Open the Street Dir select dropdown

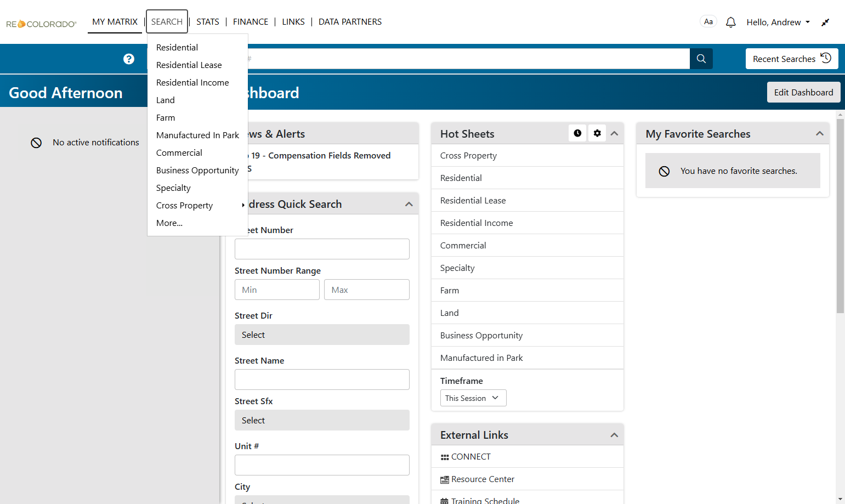(x=322, y=335)
